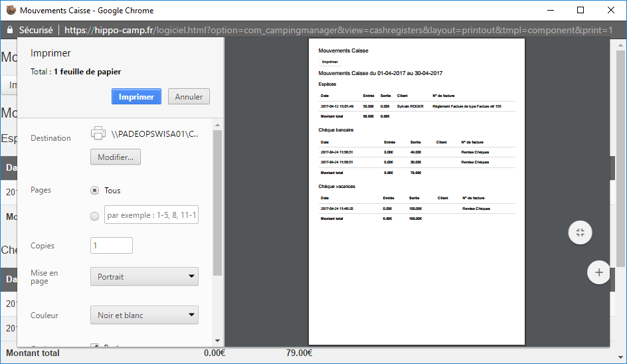The width and height of the screenshot is (627, 364).
Task: Select the custom page range radio button
Action: (x=95, y=216)
